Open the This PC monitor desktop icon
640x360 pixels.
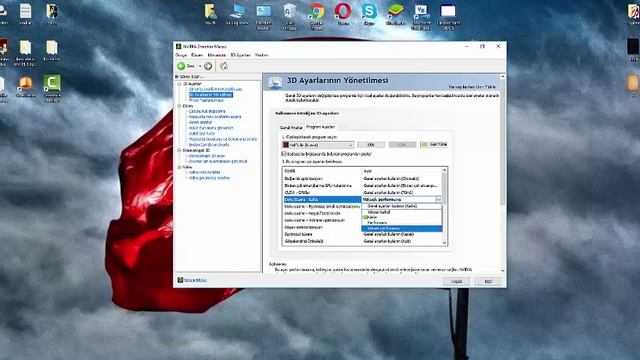(x=237, y=11)
